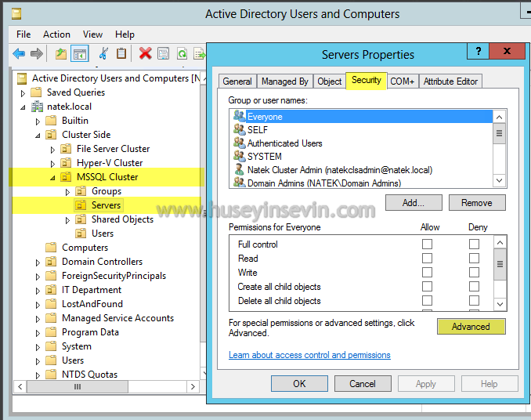The width and height of the screenshot is (531, 420).
Task: Click the SELF group icon
Action: (239, 129)
